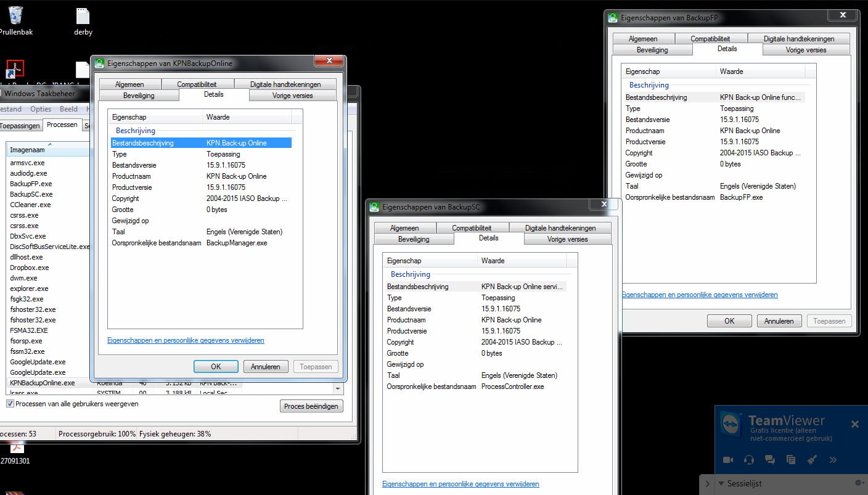
Task: Open the Opties menu in Taakbeheer
Action: pyautogui.click(x=41, y=109)
